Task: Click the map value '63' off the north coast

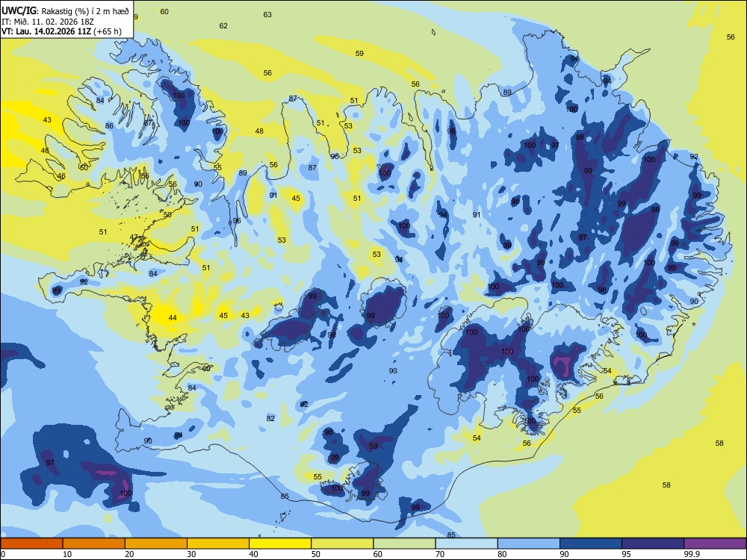Action: coord(267,15)
